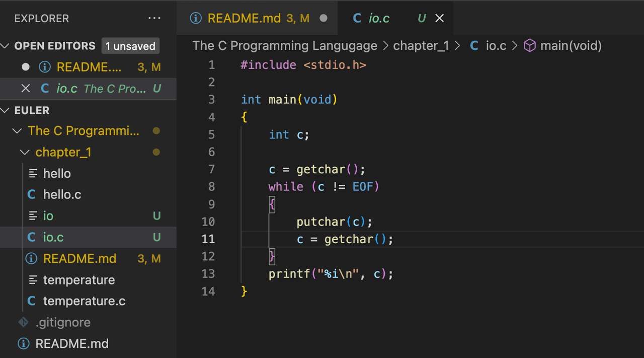The width and height of the screenshot is (644, 358).
Task: Click the info icon beside root README.md
Action: point(23,344)
